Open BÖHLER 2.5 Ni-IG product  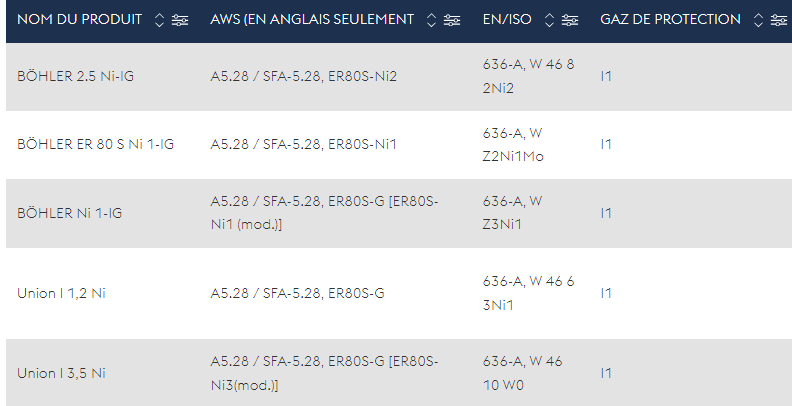coord(75,76)
